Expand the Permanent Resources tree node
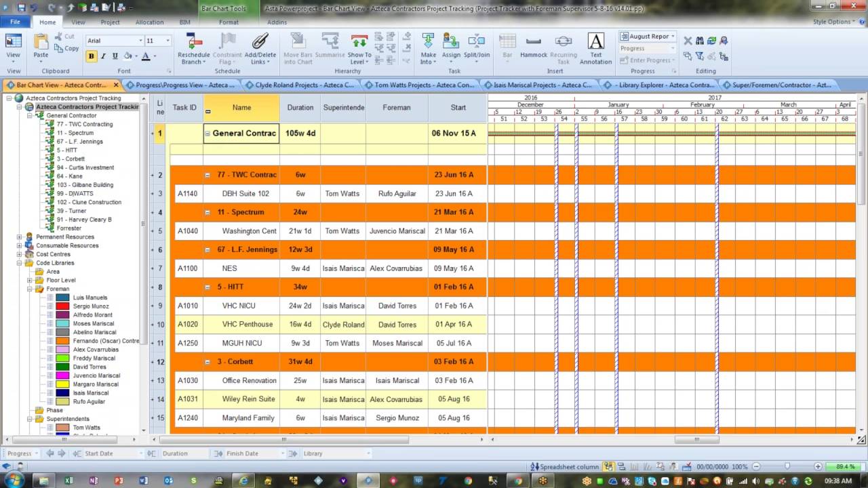The height and width of the screenshot is (488, 868). [20, 237]
